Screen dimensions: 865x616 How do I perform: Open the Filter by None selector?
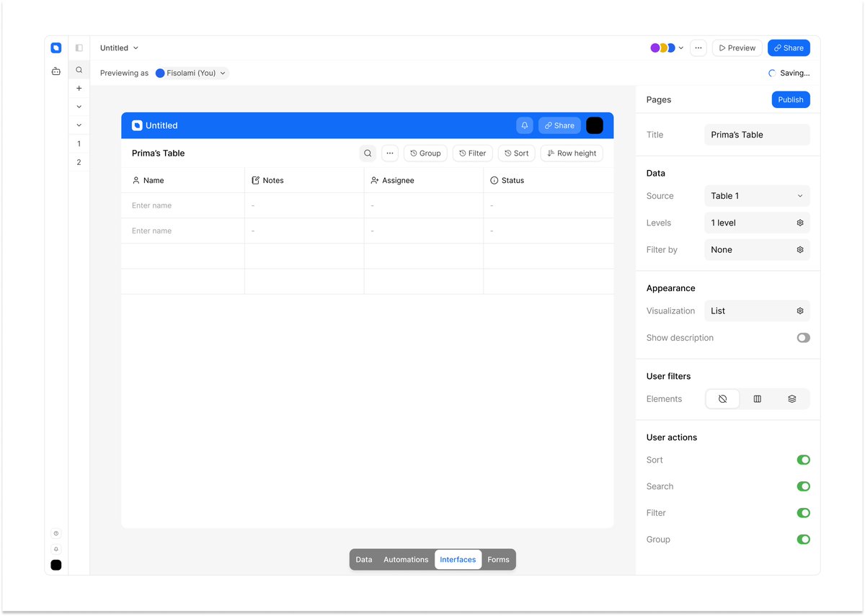pos(757,250)
